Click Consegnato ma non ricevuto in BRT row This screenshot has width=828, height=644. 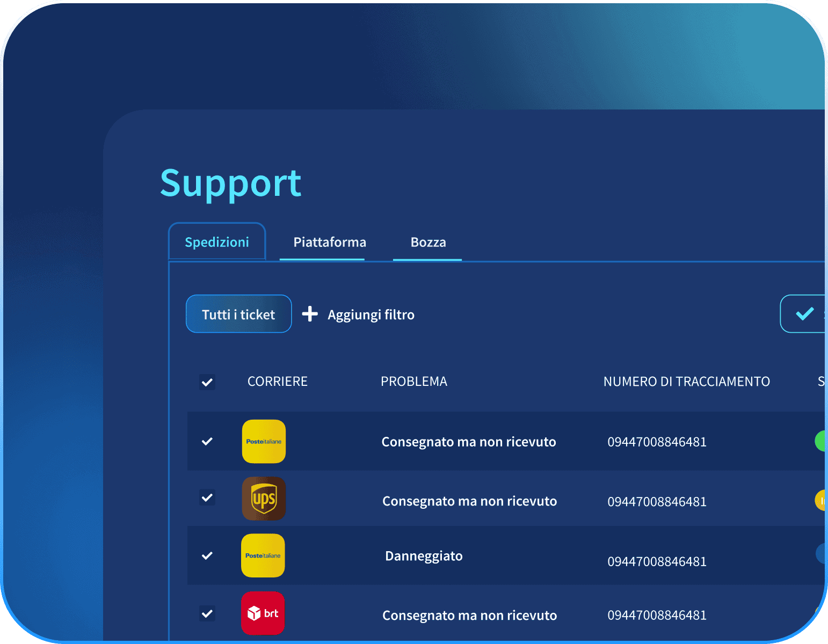pyautogui.click(x=469, y=616)
